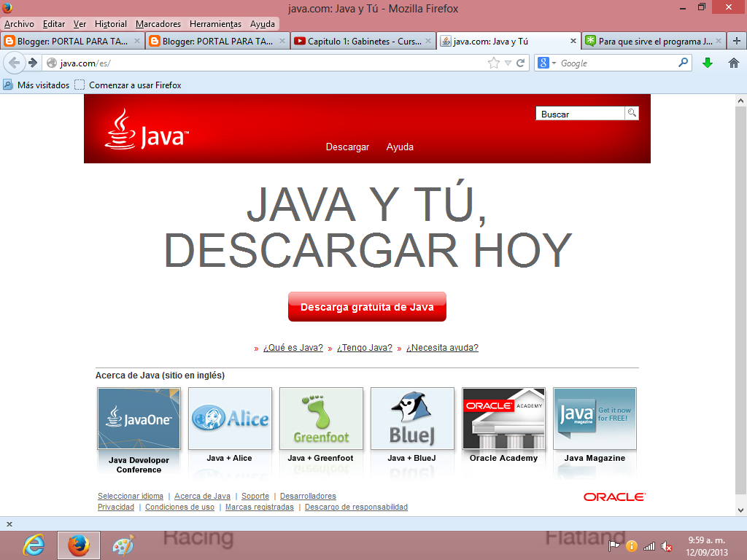Open the ¿Tengo Java? link
The image size is (747, 560).
(x=365, y=348)
